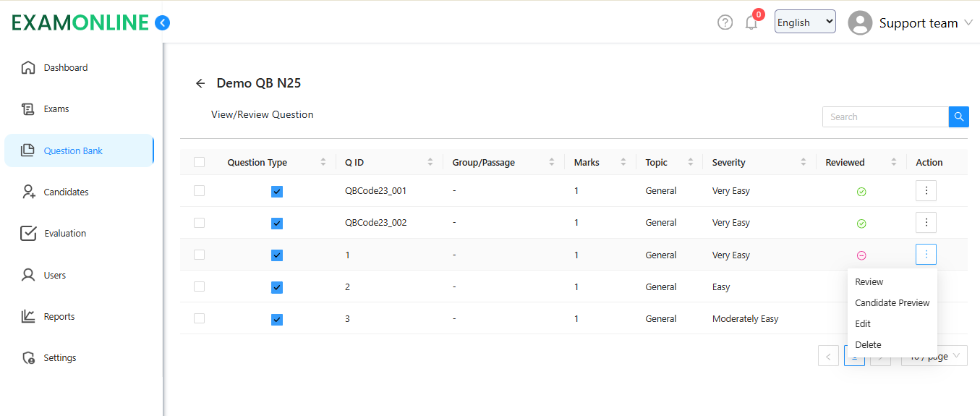Choose Candidate Preview from the context menu
Image resolution: width=980 pixels, height=416 pixels.
click(892, 303)
